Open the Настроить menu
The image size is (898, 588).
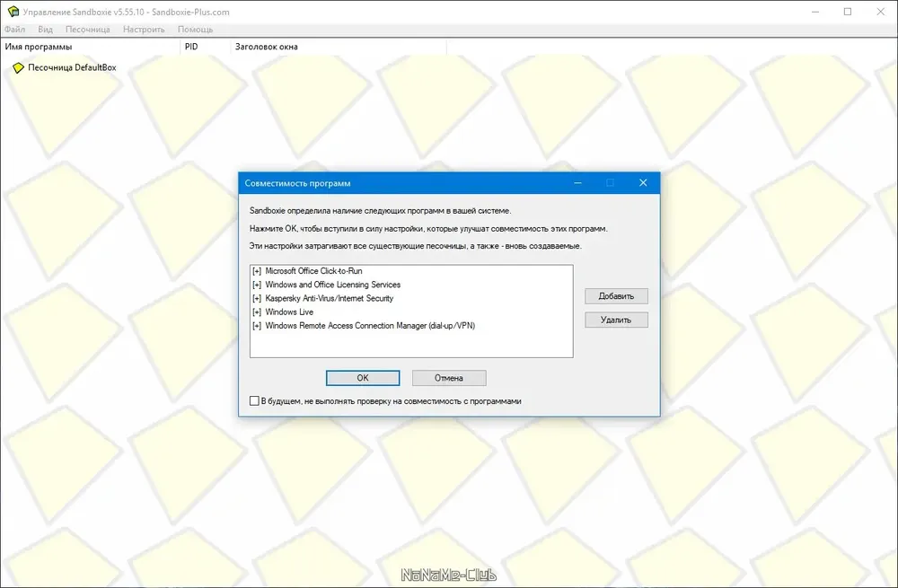(x=144, y=30)
